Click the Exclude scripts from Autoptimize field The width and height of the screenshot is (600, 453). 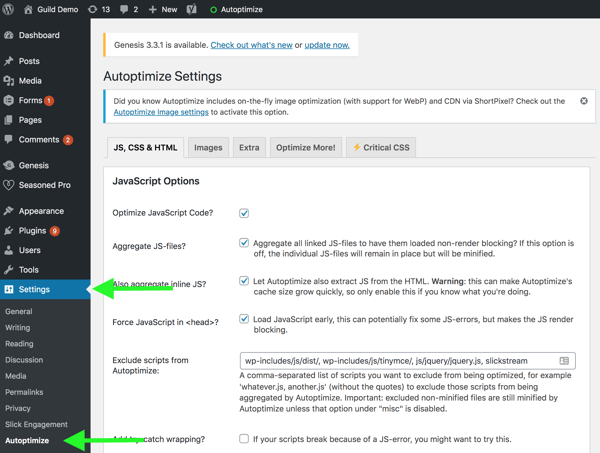pyautogui.click(x=408, y=361)
